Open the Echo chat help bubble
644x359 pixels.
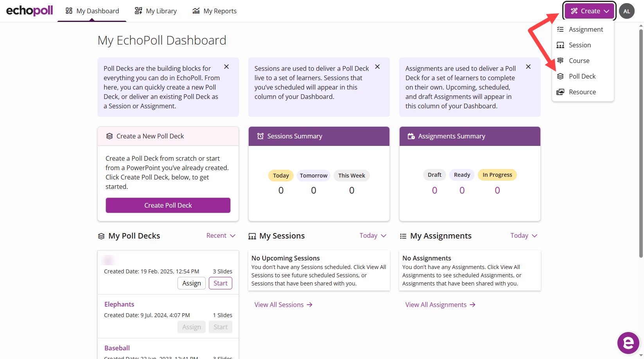click(x=628, y=343)
